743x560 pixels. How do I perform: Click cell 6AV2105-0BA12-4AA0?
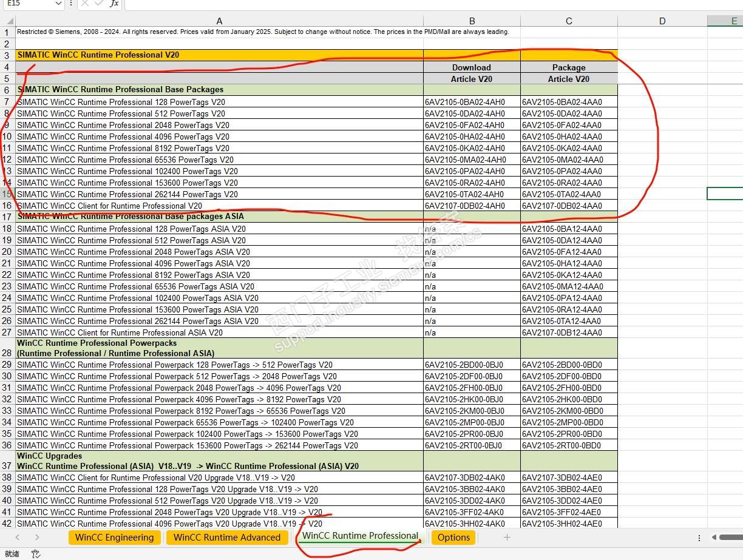point(569,229)
